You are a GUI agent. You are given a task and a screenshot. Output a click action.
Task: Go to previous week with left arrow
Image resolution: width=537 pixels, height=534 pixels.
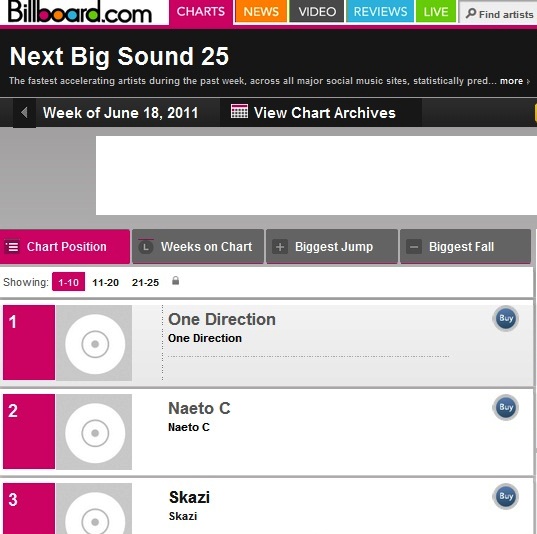click(24, 112)
